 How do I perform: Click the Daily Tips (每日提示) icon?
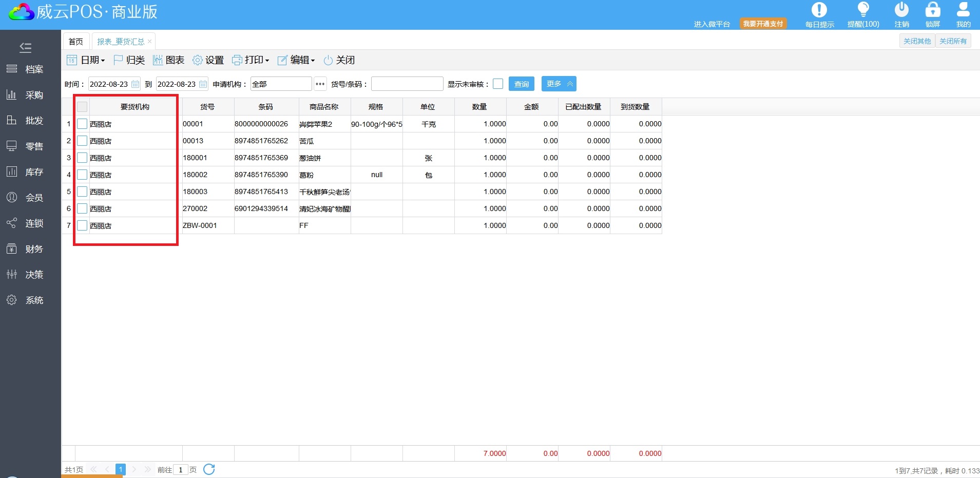tap(819, 10)
